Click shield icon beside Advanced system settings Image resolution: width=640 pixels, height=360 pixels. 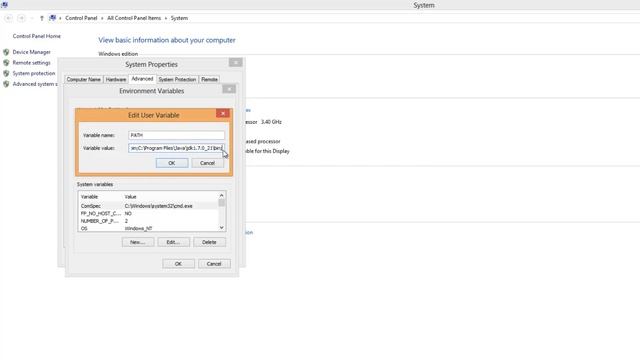pos(6,84)
